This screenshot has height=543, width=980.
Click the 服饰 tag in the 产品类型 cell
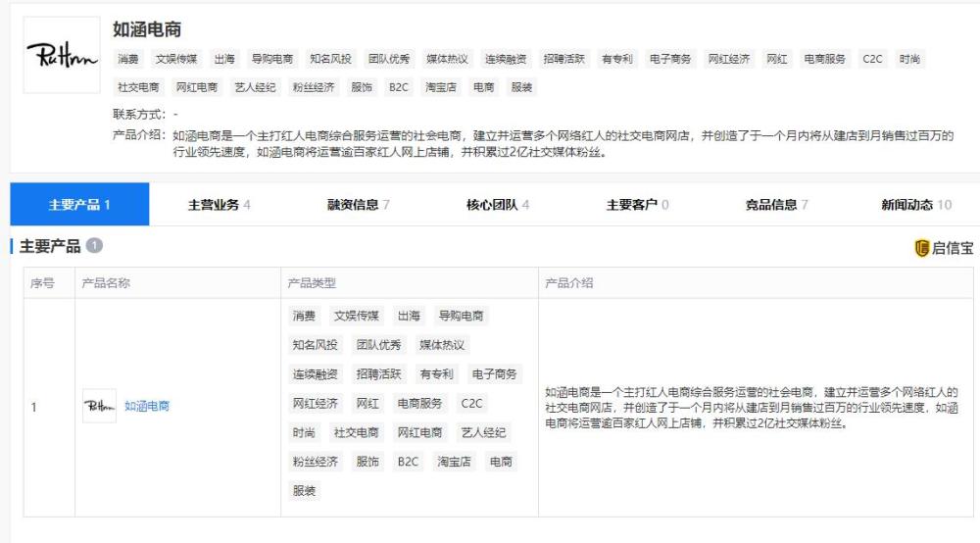(367, 461)
